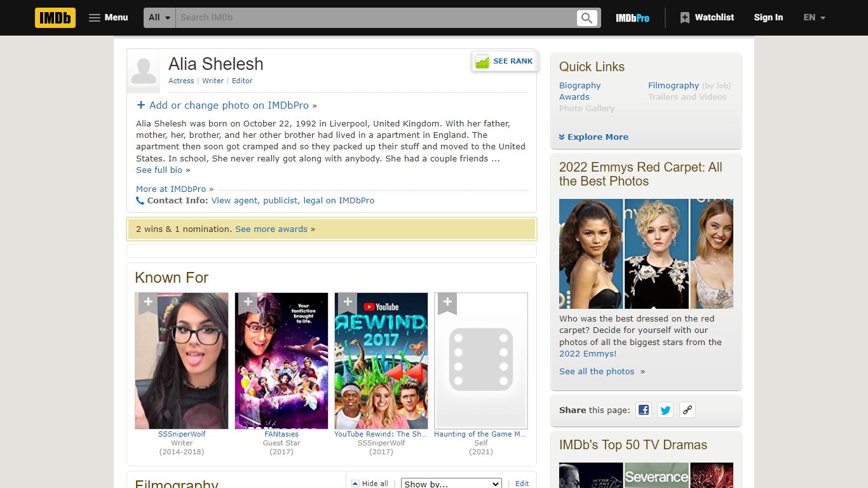This screenshot has width=868, height=488.
Task: Click Sign In in the header
Action: tap(768, 18)
